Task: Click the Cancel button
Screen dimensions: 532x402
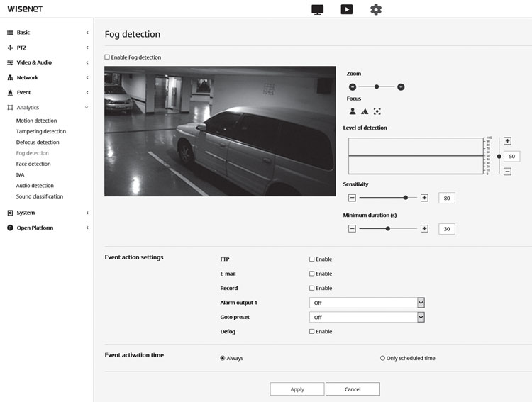Action: coord(353,389)
